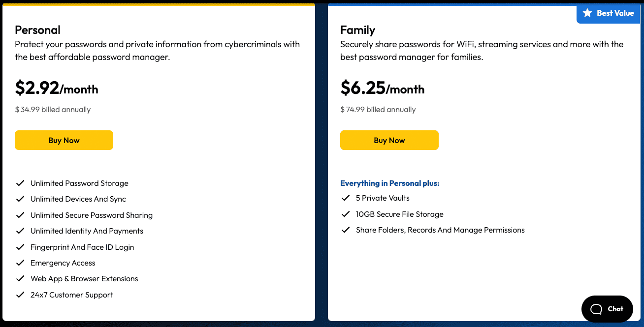Image resolution: width=644 pixels, height=327 pixels.
Task: Buy the Personal plan now
Action: click(x=64, y=140)
